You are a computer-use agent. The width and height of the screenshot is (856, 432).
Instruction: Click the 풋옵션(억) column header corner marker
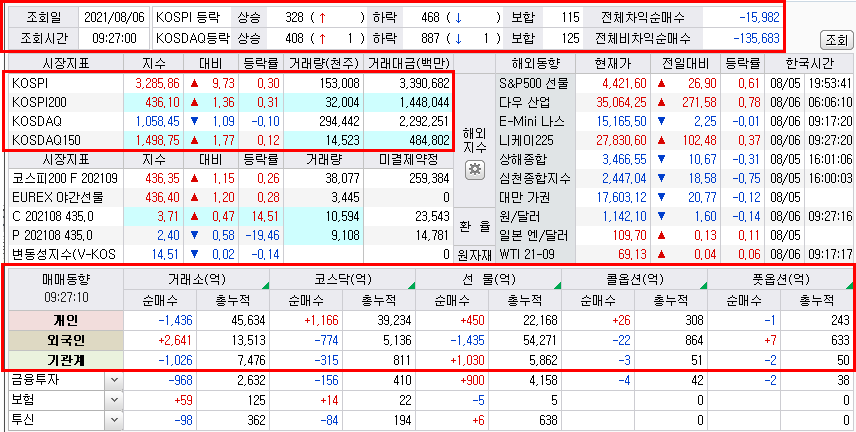tap(849, 286)
